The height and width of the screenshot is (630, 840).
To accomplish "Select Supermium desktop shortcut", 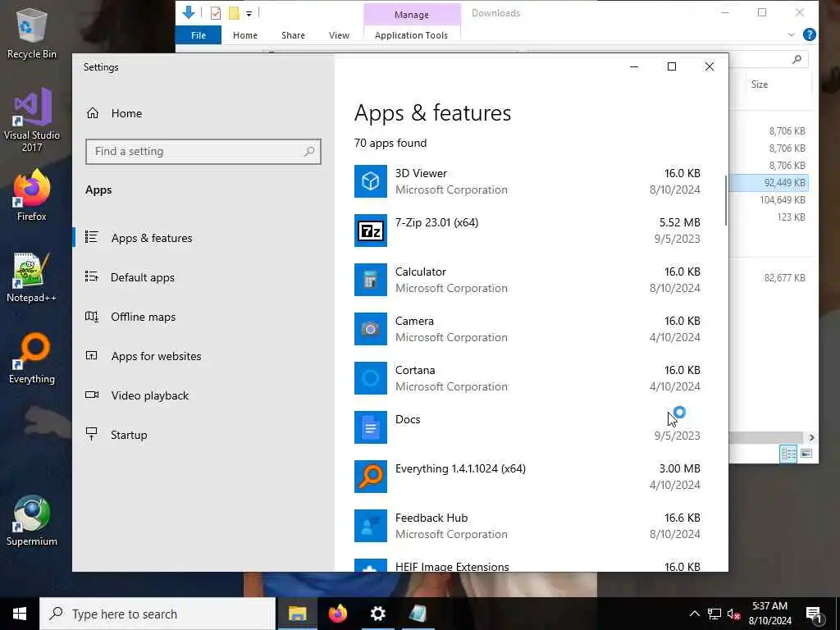I will coord(32,521).
